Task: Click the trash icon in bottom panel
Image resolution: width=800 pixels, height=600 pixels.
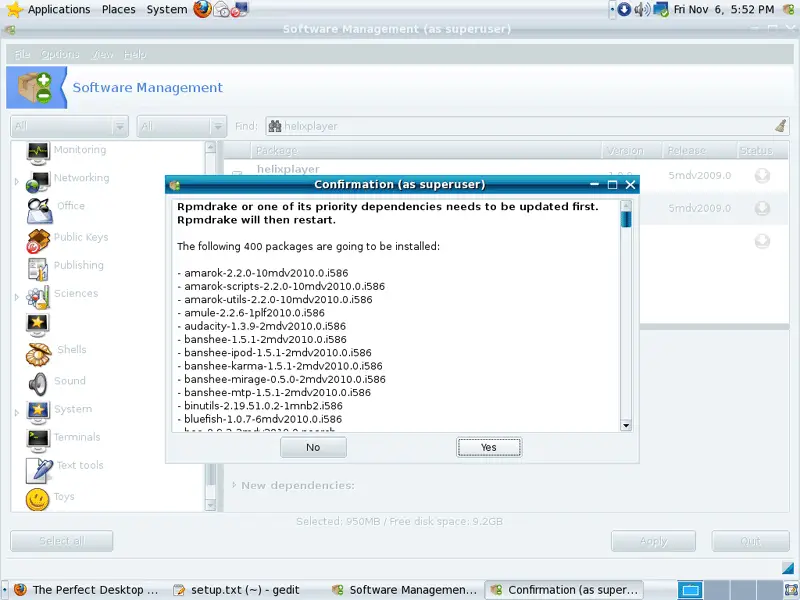Action: click(x=791, y=590)
